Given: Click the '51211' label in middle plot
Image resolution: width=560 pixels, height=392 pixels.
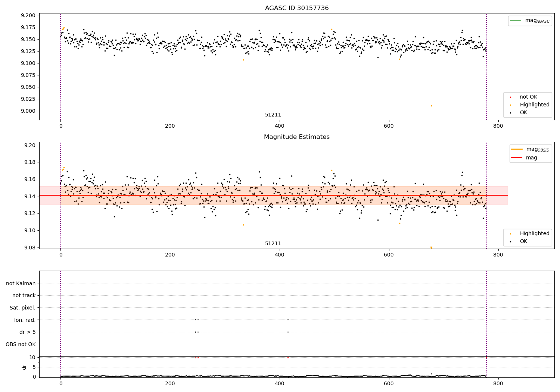Looking at the screenshot, I should pos(273,243).
